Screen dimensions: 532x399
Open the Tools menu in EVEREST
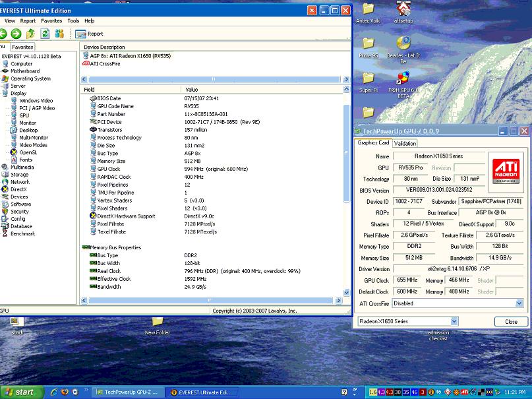(x=73, y=20)
